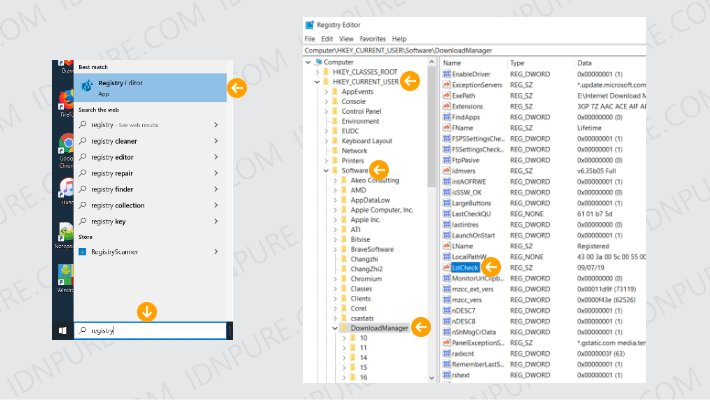Select the Chromium key folder icon

point(344,279)
